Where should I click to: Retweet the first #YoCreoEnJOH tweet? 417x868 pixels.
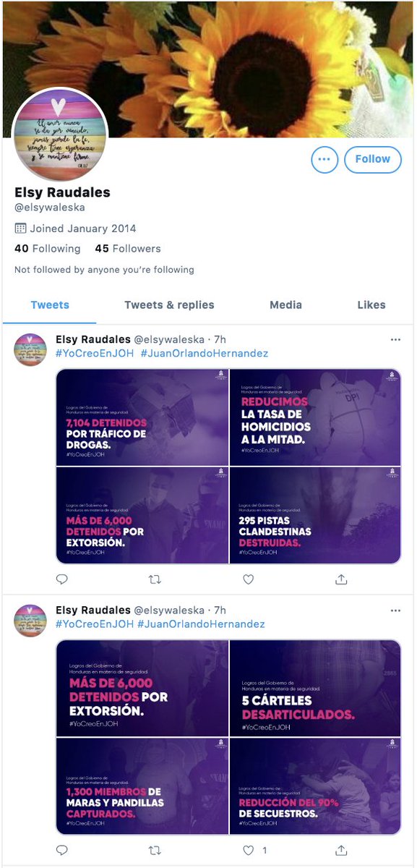click(155, 579)
